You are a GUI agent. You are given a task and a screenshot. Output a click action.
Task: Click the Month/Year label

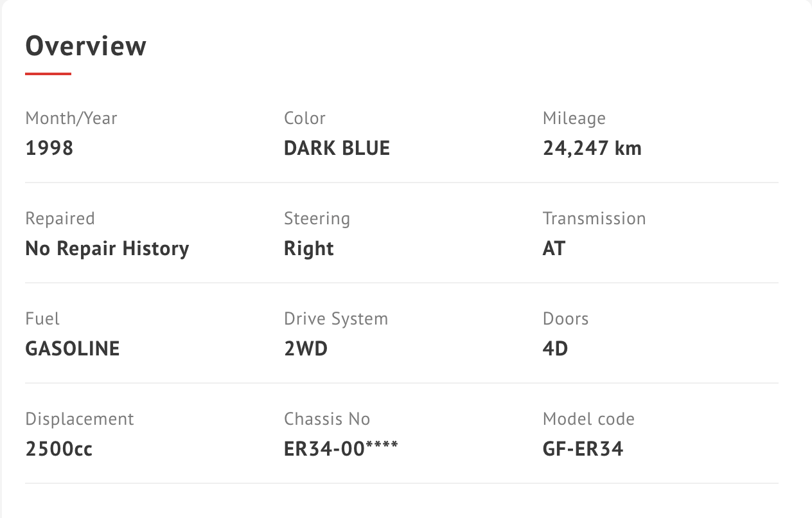tap(71, 118)
